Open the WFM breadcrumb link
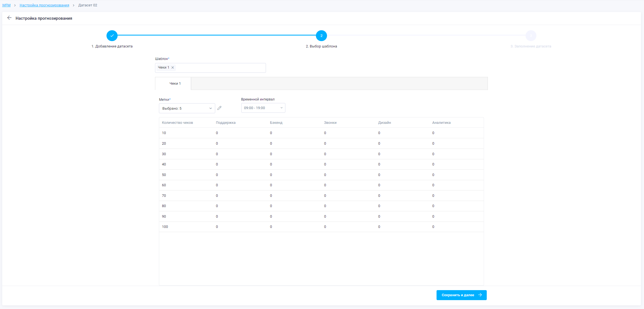The width and height of the screenshot is (644, 309). (6, 5)
